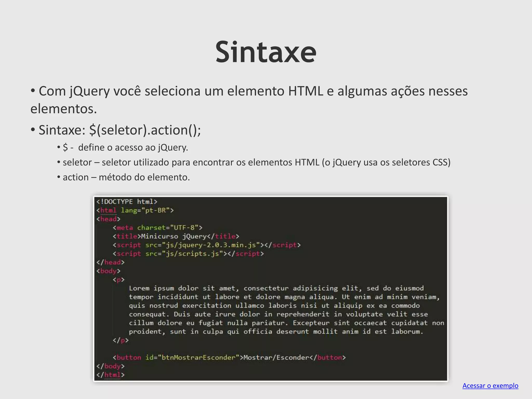Click the button code line 'btnMostrarEsconder'
Viewport: 532px width, 399px height.
click(x=229, y=358)
